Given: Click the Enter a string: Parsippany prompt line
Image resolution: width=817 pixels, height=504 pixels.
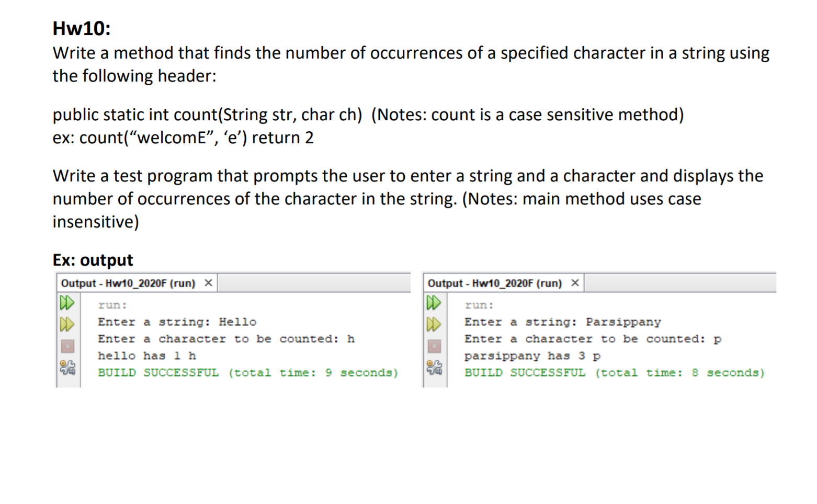Looking at the screenshot, I should 562,322.
